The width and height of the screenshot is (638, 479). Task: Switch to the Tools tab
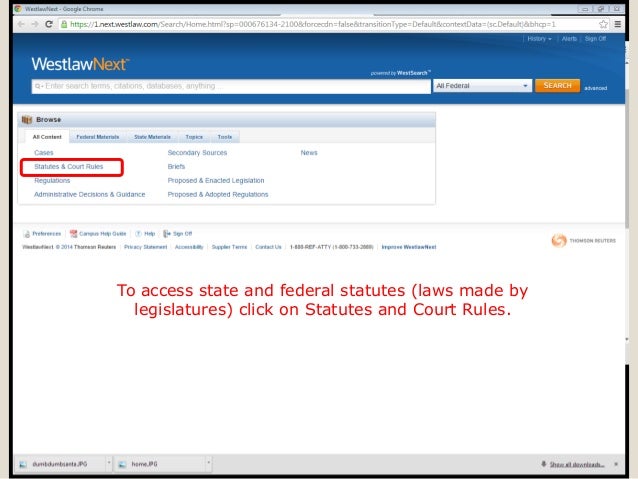[225, 137]
